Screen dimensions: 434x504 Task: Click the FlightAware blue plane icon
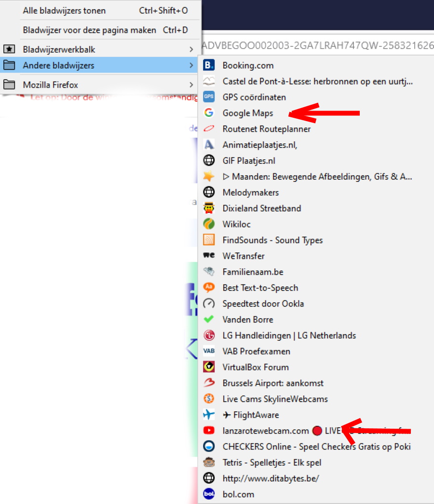[x=209, y=414]
